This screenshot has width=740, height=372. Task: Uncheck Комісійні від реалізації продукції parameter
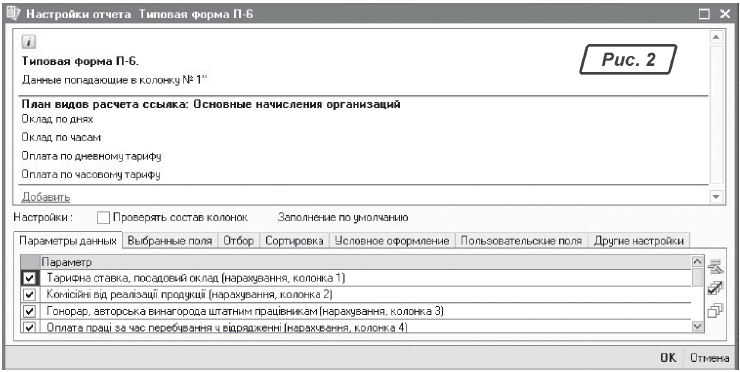pos(29,295)
